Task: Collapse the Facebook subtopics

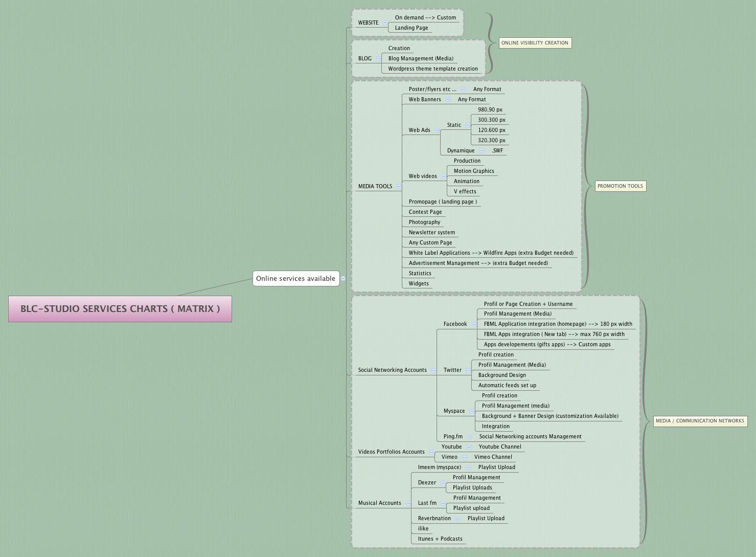Action: coord(474,324)
